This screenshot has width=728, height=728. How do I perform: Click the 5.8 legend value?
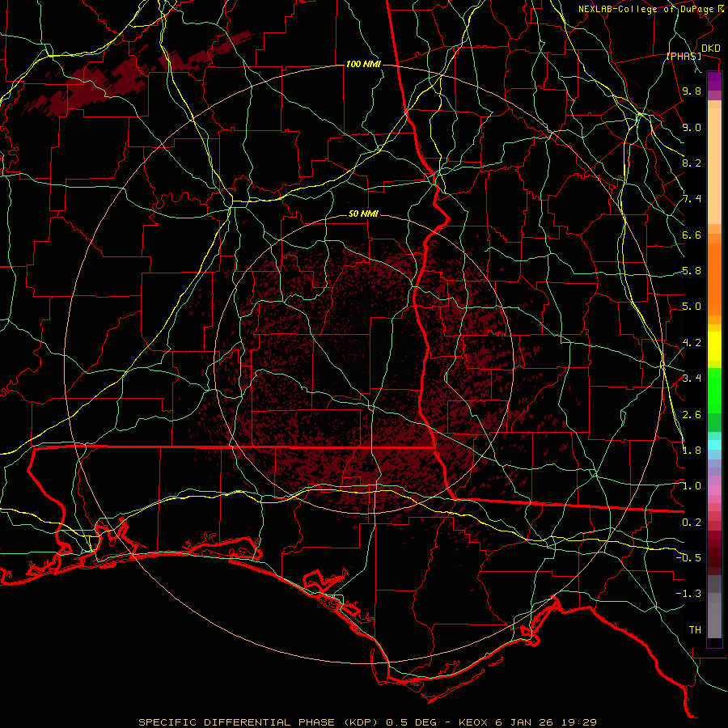click(692, 271)
